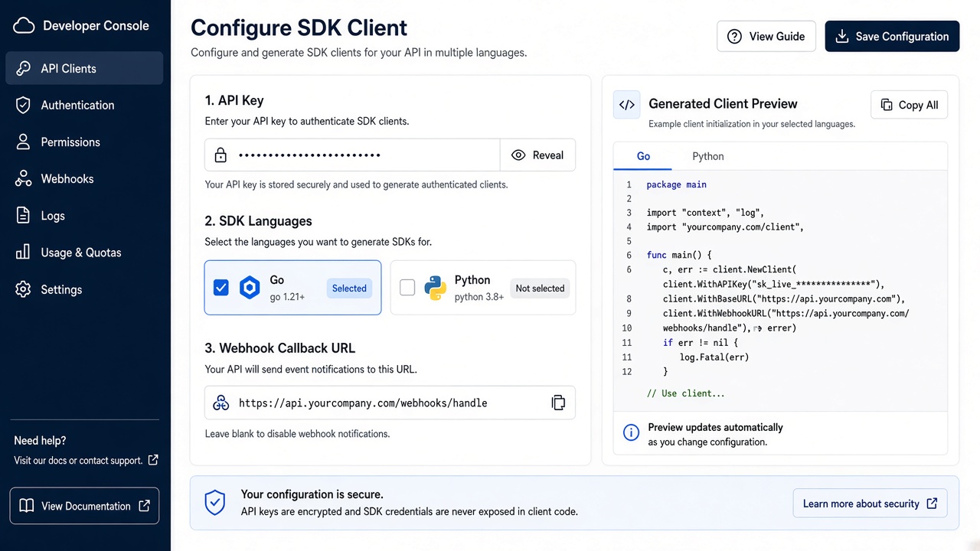Switch to the Go preview tab

tap(643, 156)
